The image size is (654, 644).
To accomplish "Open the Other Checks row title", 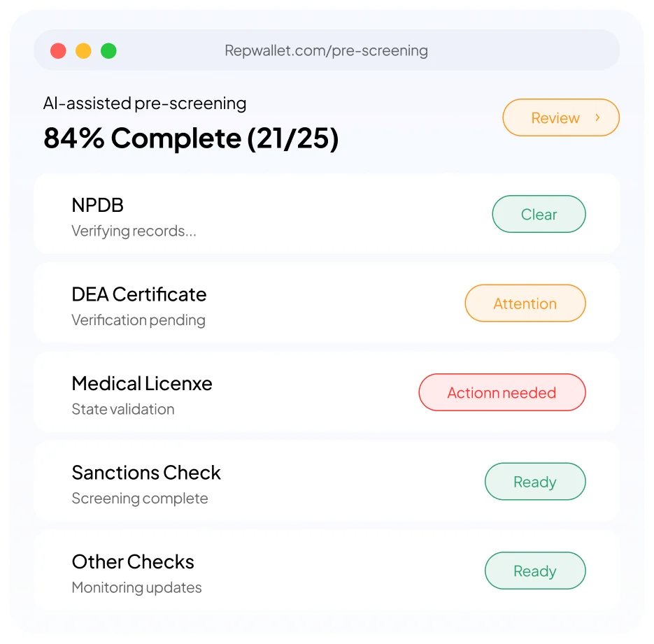I will point(133,562).
